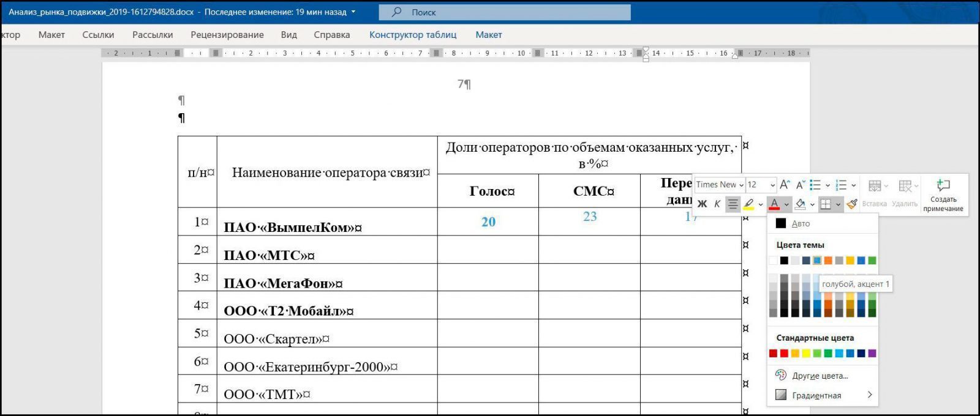
Task: Click the red font color A icon
Action: (774, 204)
